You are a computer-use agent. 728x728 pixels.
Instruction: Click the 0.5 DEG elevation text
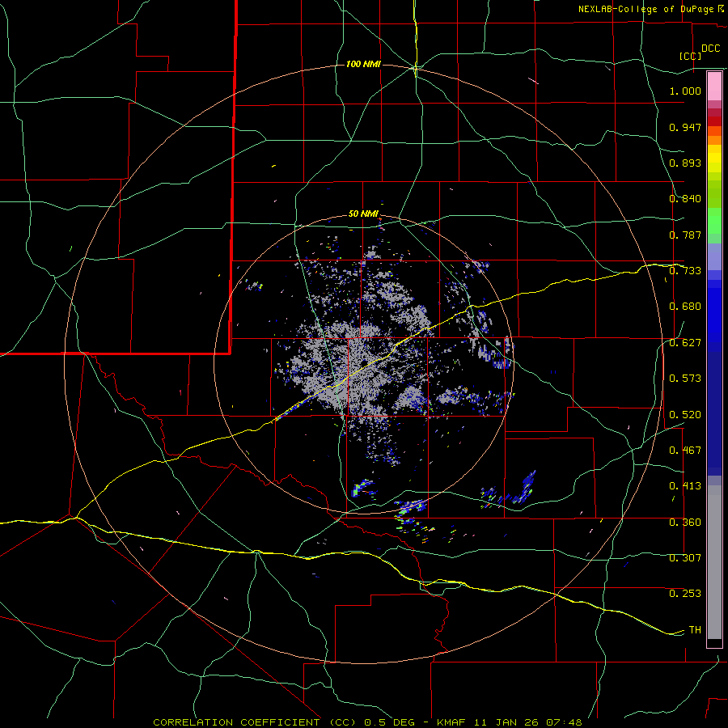(x=388, y=722)
